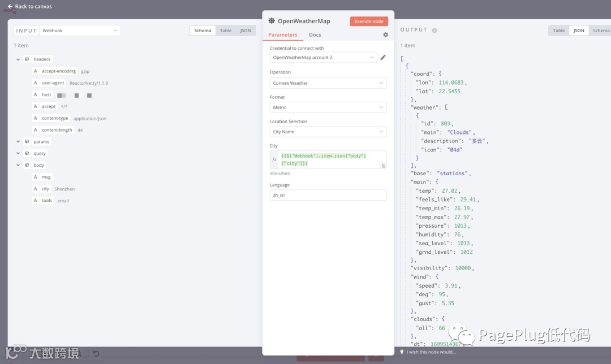Click the Language input field
The image size is (611, 364).
click(x=328, y=195)
